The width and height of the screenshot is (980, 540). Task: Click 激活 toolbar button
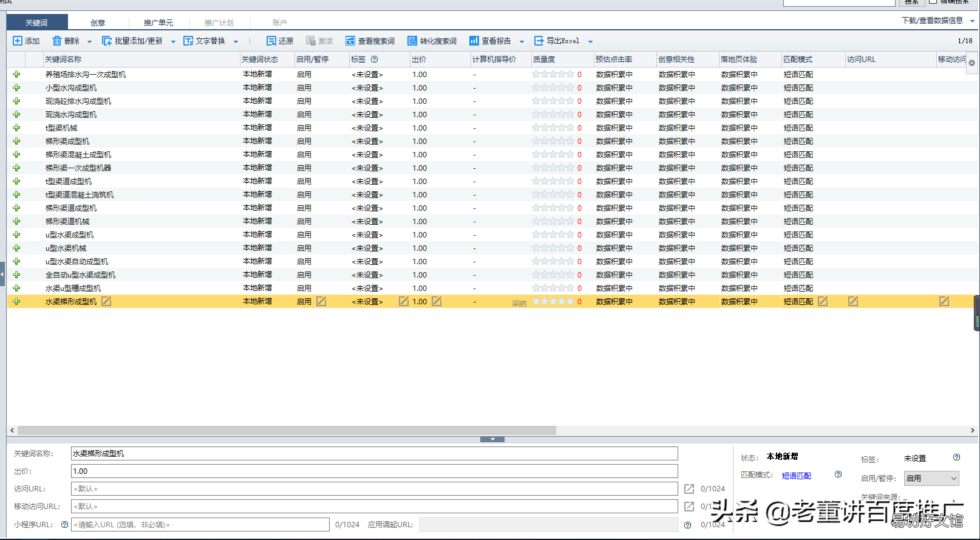pyautogui.click(x=319, y=41)
